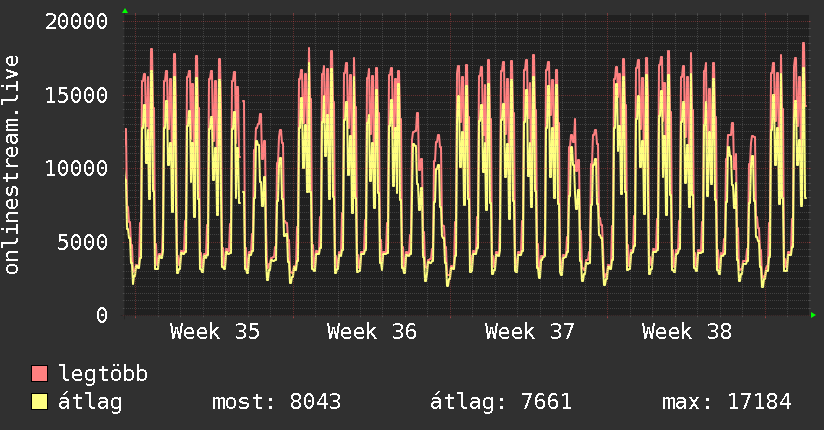Click the átlag legend label beside yellow swatch
This screenshot has height=430, width=824.
click(90, 402)
